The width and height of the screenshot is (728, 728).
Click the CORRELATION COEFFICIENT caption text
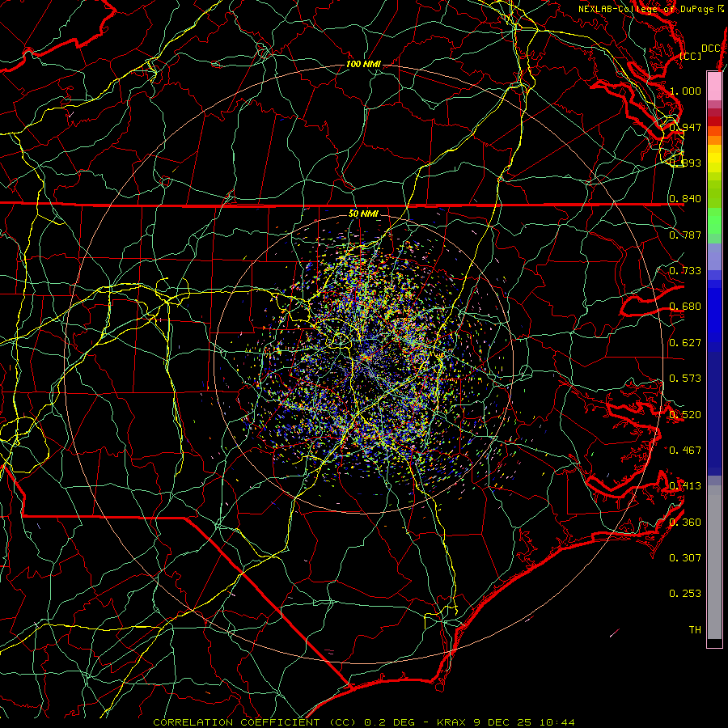click(236, 722)
